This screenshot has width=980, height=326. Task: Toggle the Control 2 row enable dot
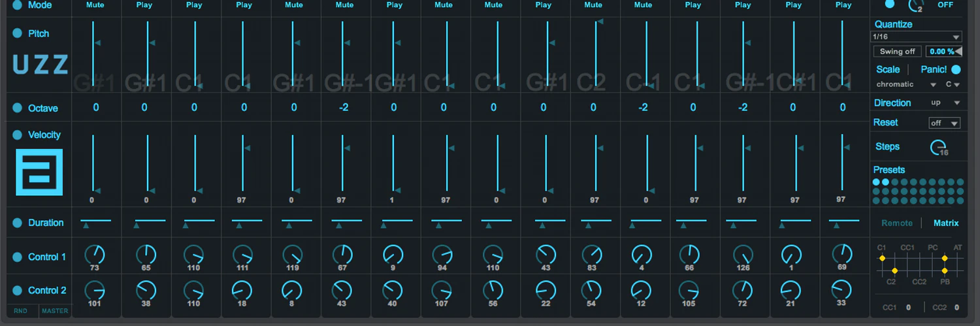pos(17,291)
